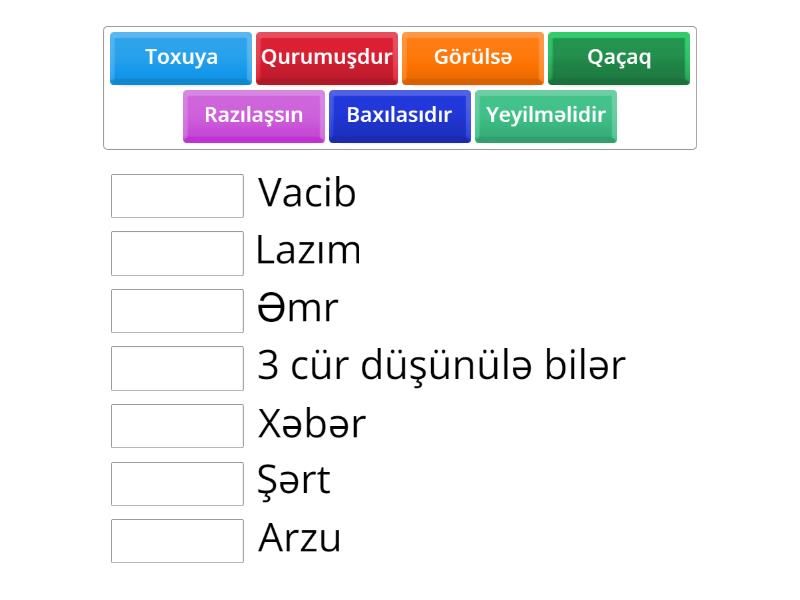
Task: Click the Vacib definition label
Action: [307, 194]
